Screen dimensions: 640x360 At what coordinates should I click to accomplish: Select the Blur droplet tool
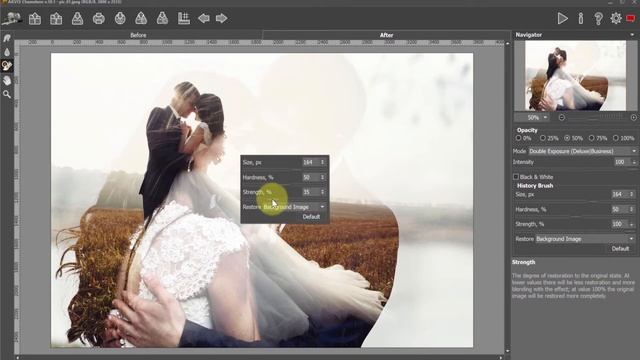click(7, 52)
